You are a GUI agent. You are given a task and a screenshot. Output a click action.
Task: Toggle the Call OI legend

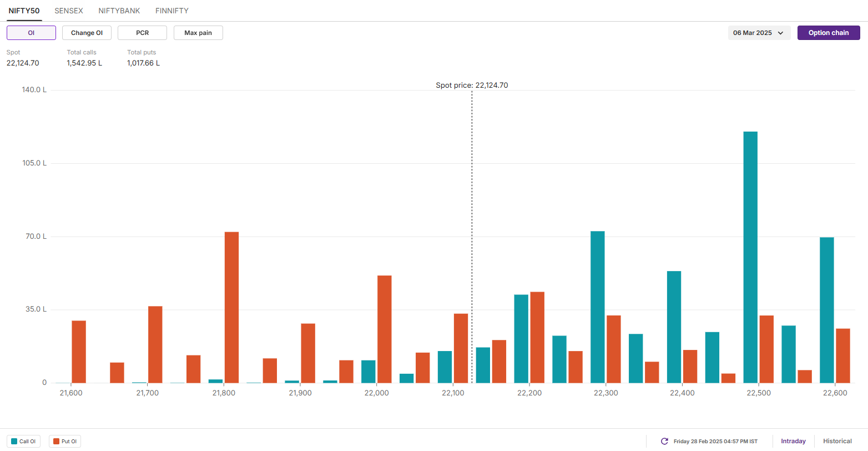click(x=23, y=442)
